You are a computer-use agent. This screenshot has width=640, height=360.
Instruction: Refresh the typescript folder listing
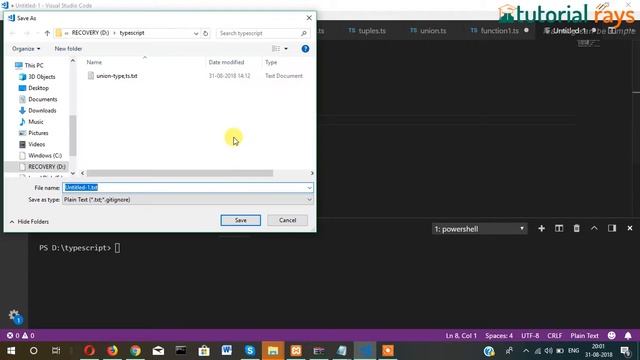[x=206, y=33]
